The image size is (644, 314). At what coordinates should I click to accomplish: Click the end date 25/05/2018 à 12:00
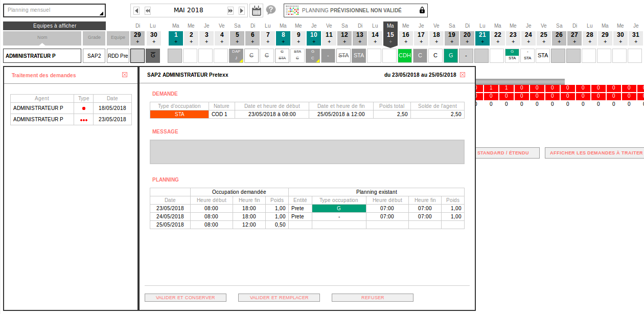click(x=341, y=115)
